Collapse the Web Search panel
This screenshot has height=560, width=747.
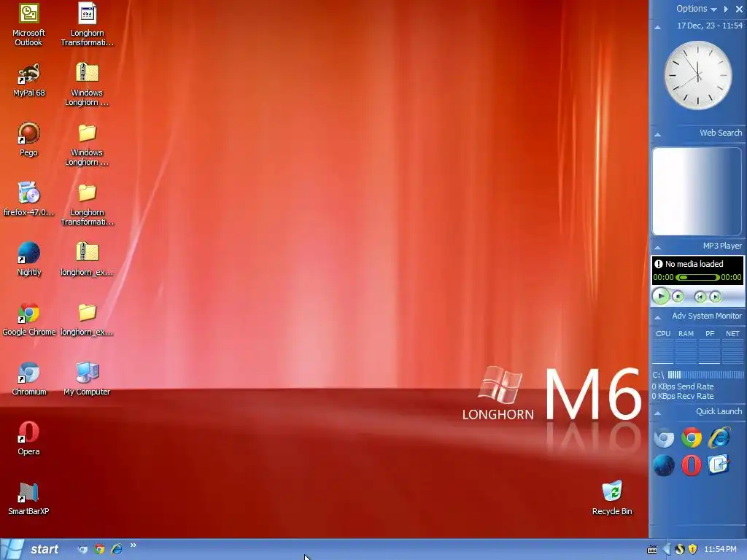657,135
